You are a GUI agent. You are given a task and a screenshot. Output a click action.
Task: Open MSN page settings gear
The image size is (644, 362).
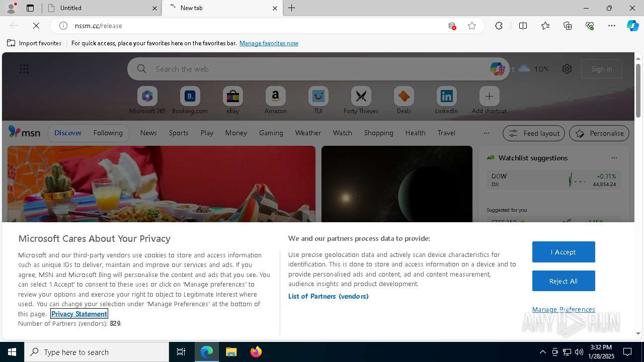[x=567, y=69]
